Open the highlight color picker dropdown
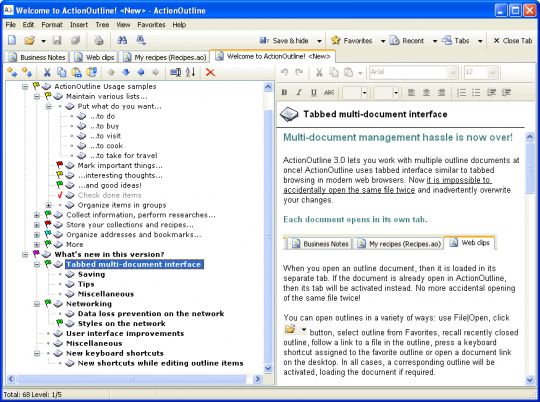This screenshot has width=540, height=402. pos(395,92)
